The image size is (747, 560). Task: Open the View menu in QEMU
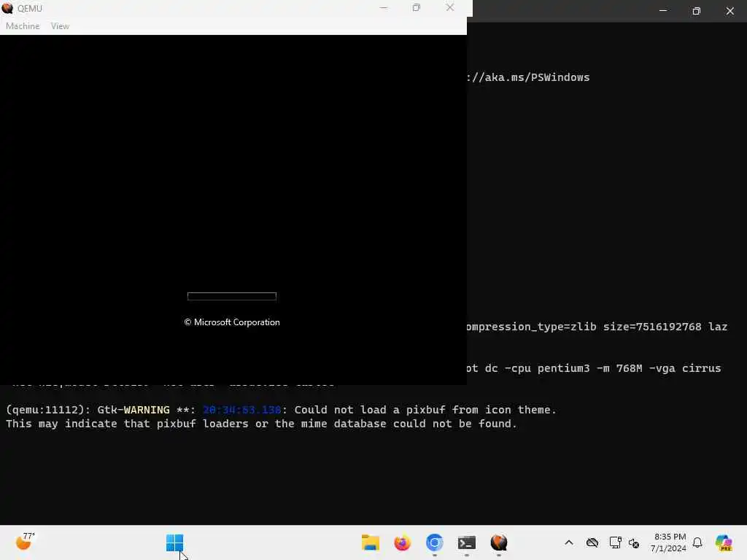click(60, 26)
